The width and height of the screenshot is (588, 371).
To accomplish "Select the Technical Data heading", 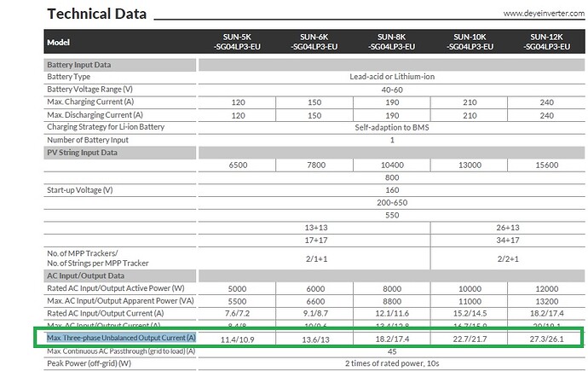I will [x=97, y=14].
